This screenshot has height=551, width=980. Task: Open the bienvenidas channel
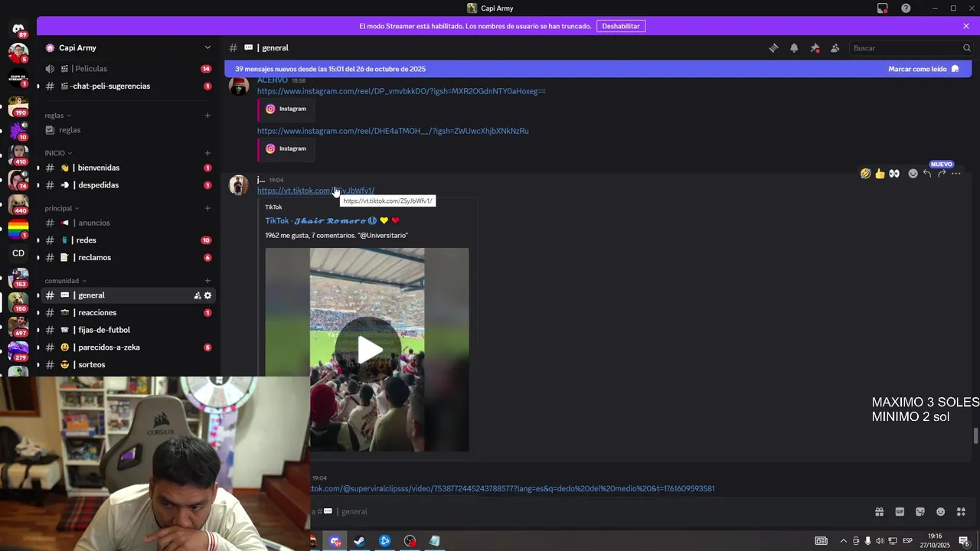coord(127,168)
